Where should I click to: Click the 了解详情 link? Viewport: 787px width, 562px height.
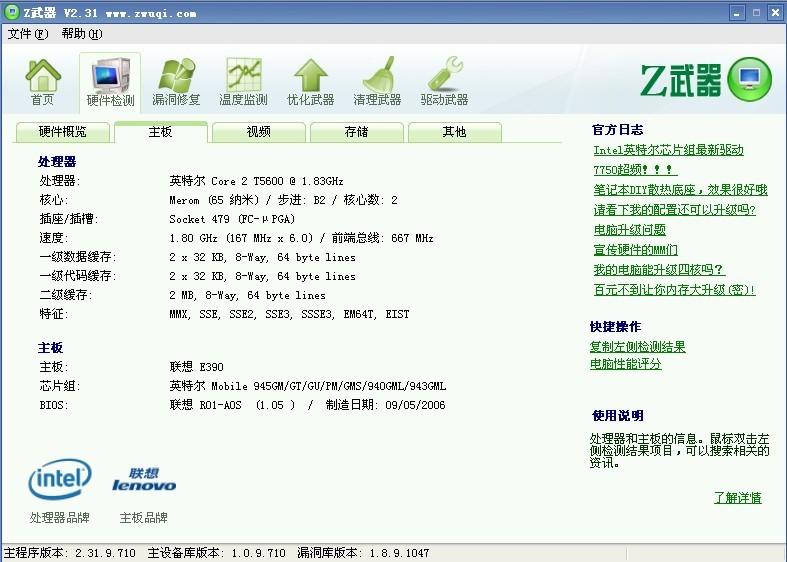[x=738, y=498]
